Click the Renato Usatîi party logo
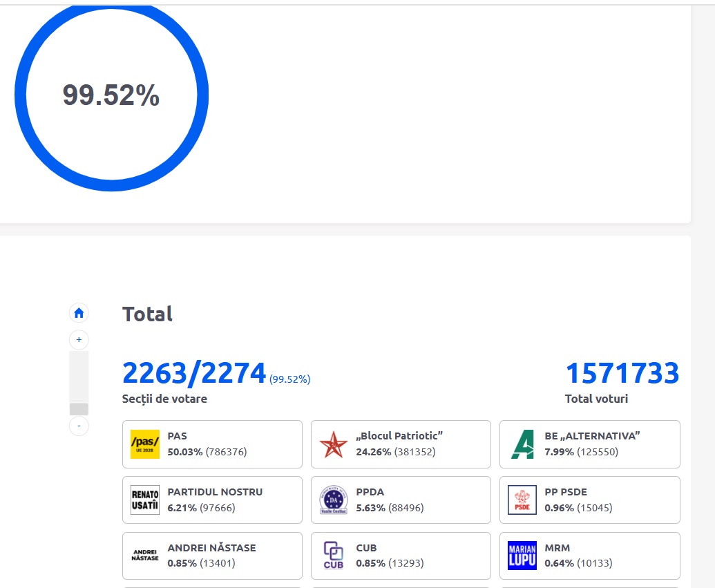 (144, 500)
